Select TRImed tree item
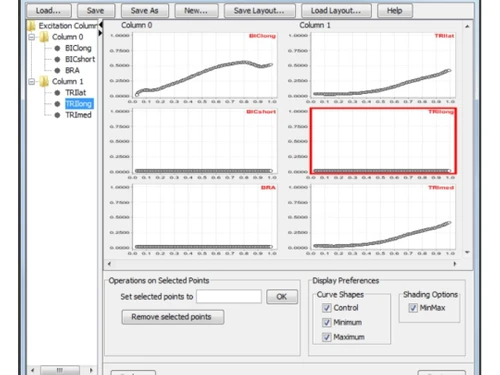 tap(78, 115)
